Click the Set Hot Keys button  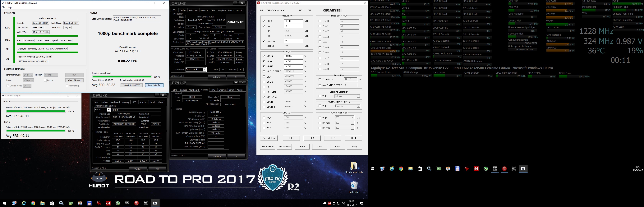[x=269, y=138]
